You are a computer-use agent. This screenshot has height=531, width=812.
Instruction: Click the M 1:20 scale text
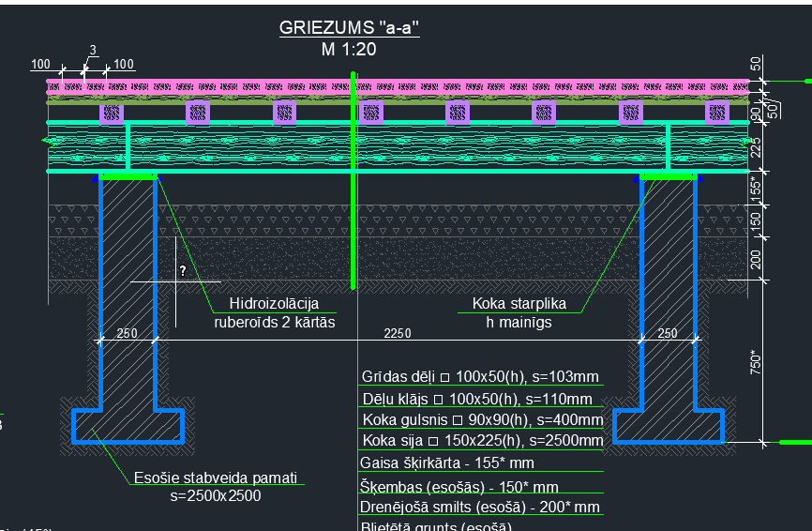point(349,51)
